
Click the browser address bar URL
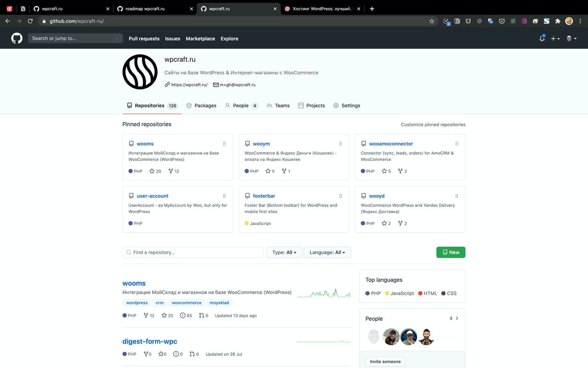click(77, 21)
